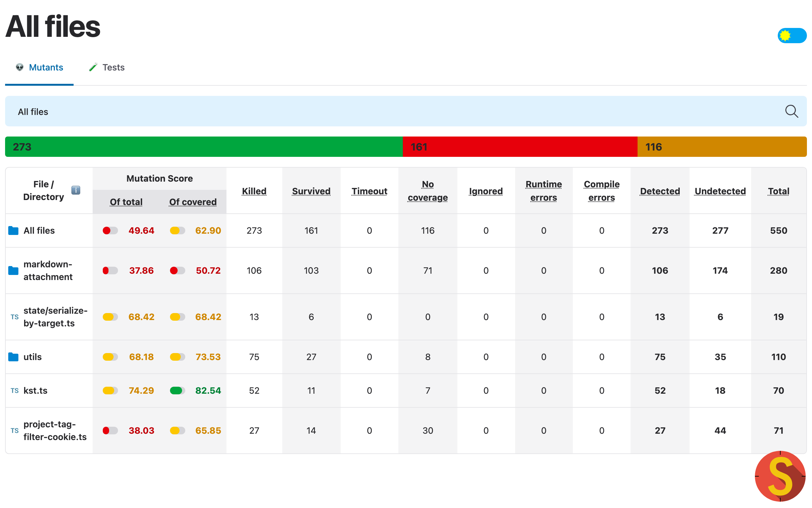Click the Ignored column header

click(486, 191)
